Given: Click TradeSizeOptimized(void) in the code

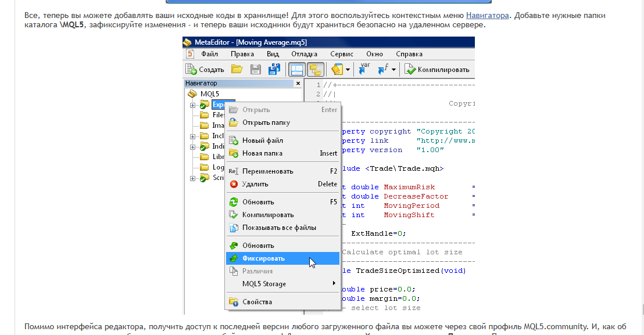Looking at the screenshot, I should (x=411, y=271).
